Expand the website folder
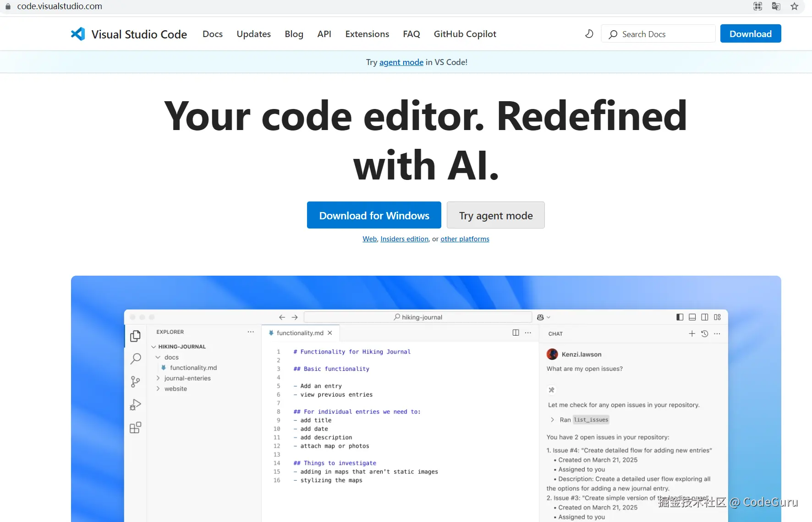812x522 pixels. pyautogui.click(x=175, y=388)
